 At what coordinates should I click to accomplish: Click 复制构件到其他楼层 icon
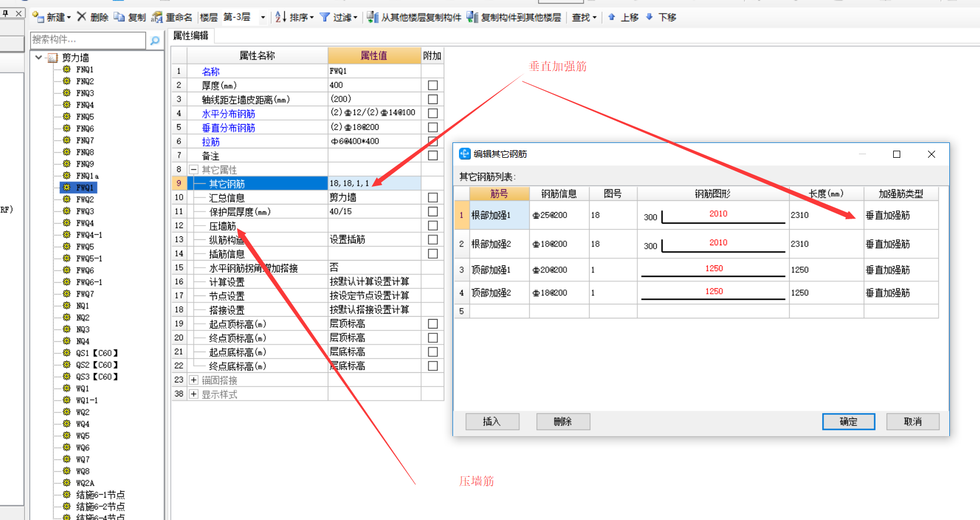[x=473, y=17]
